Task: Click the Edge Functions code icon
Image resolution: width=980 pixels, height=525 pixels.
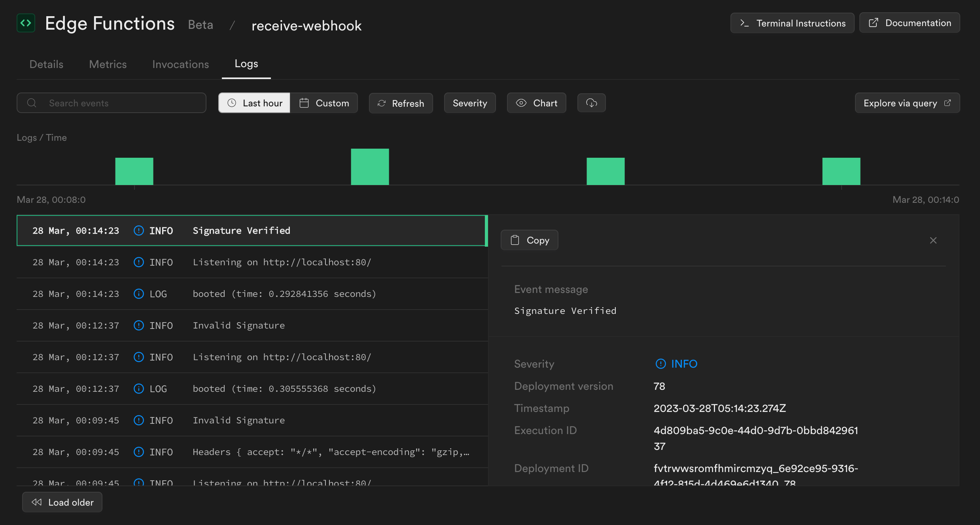Action: tap(26, 23)
